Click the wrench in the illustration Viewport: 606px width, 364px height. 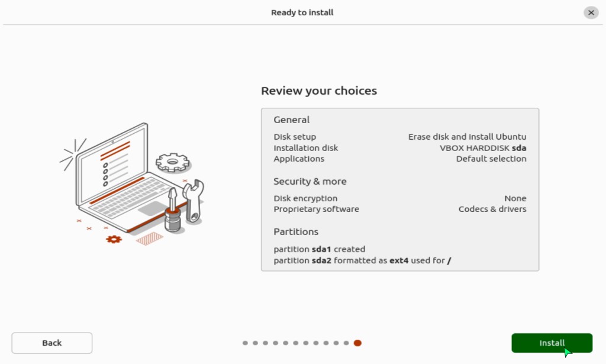194,199
